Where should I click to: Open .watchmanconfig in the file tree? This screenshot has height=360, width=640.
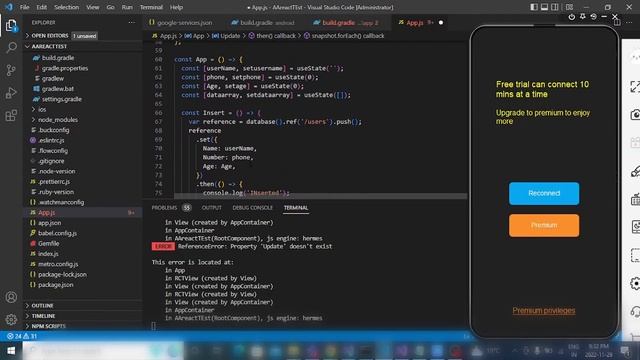click(61, 202)
